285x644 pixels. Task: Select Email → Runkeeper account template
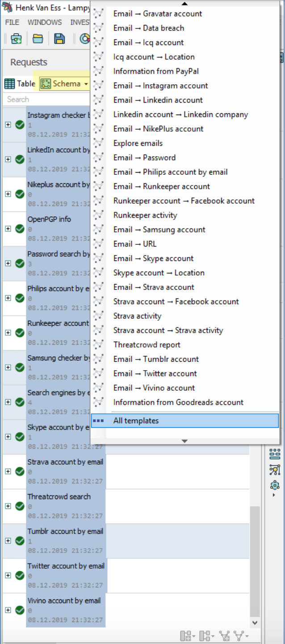pos(162,186)
